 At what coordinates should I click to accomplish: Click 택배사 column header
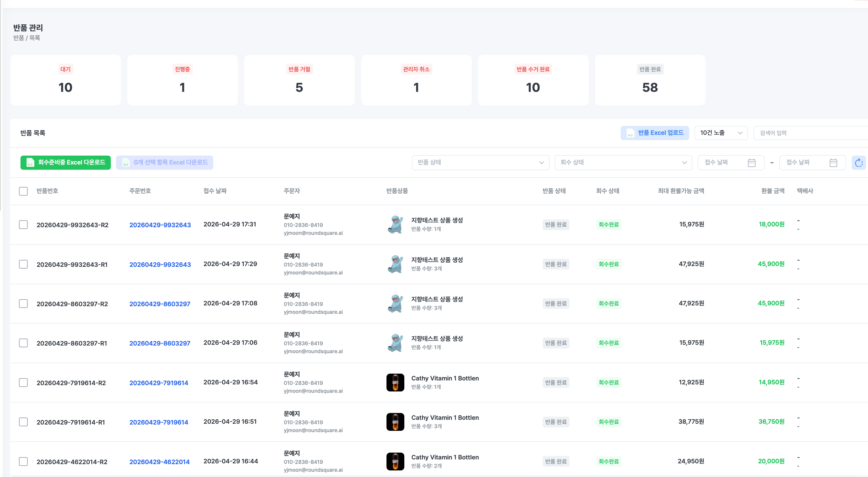805,191
